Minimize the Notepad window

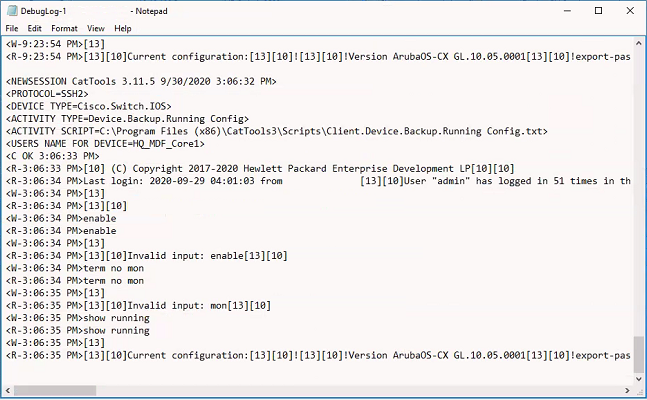click(567, 11)
